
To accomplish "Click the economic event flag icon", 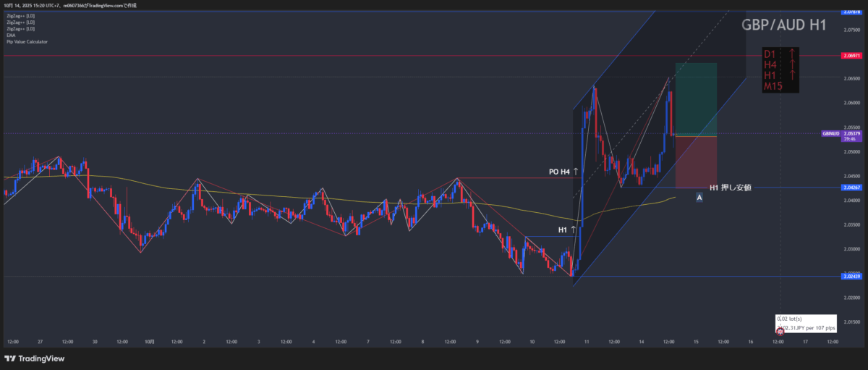I will tap(780, 331).
